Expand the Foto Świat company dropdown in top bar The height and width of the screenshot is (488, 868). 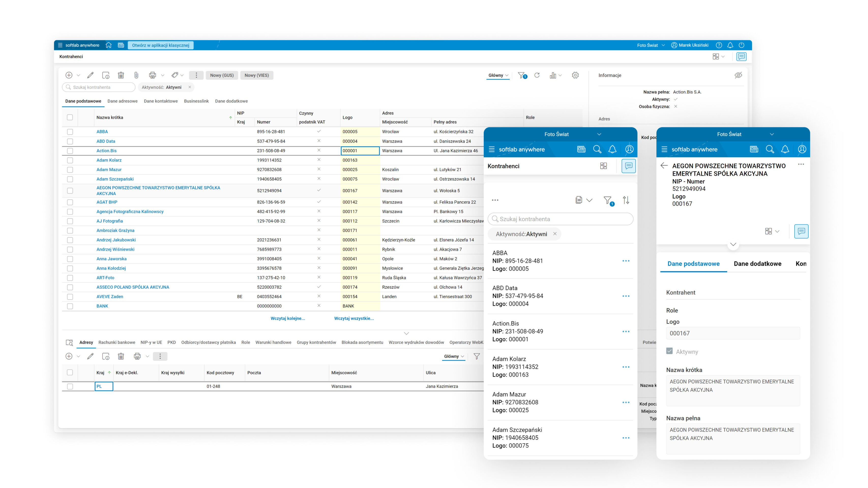pyautogui.click(x=651, y=45)
